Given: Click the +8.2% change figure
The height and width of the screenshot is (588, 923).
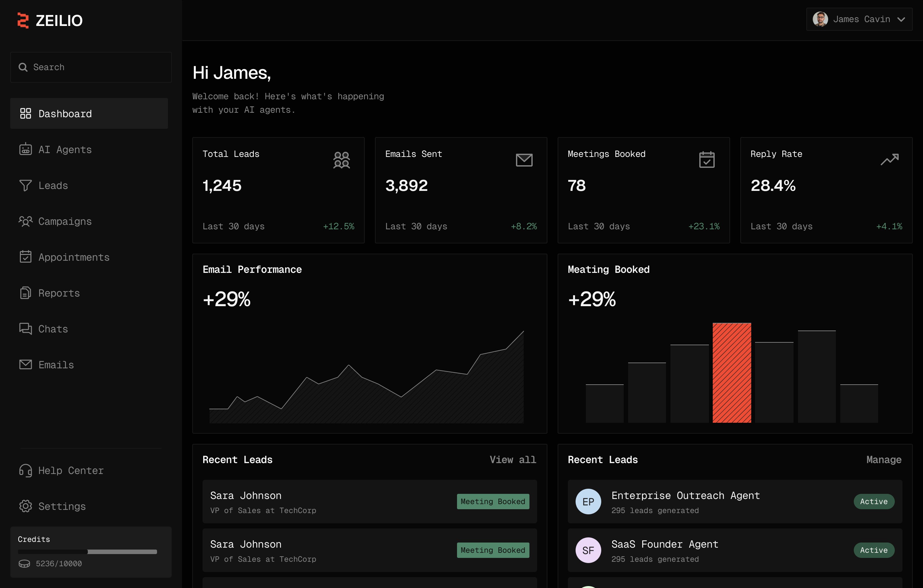Looking at the screenshot, I should click(x=524, y=226).
